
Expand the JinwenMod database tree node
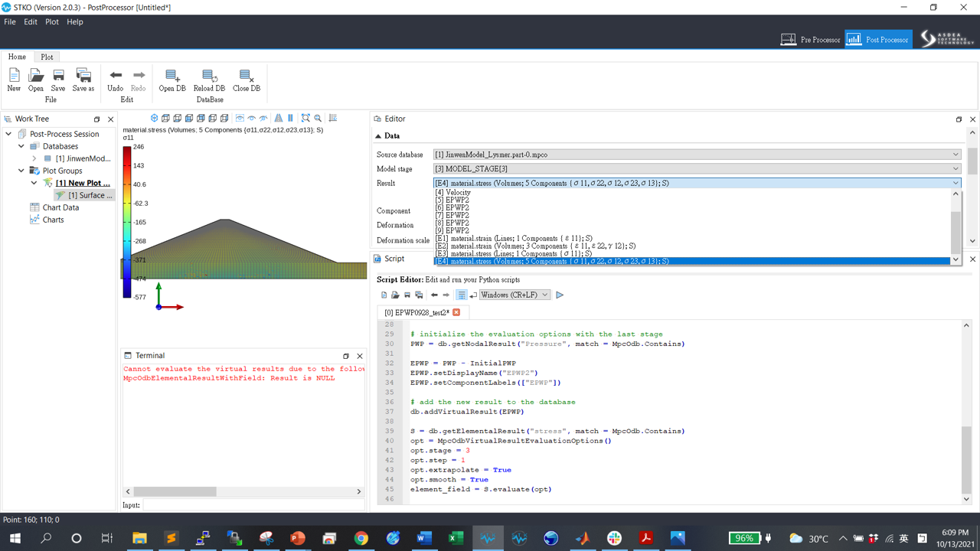pos(34,158)
